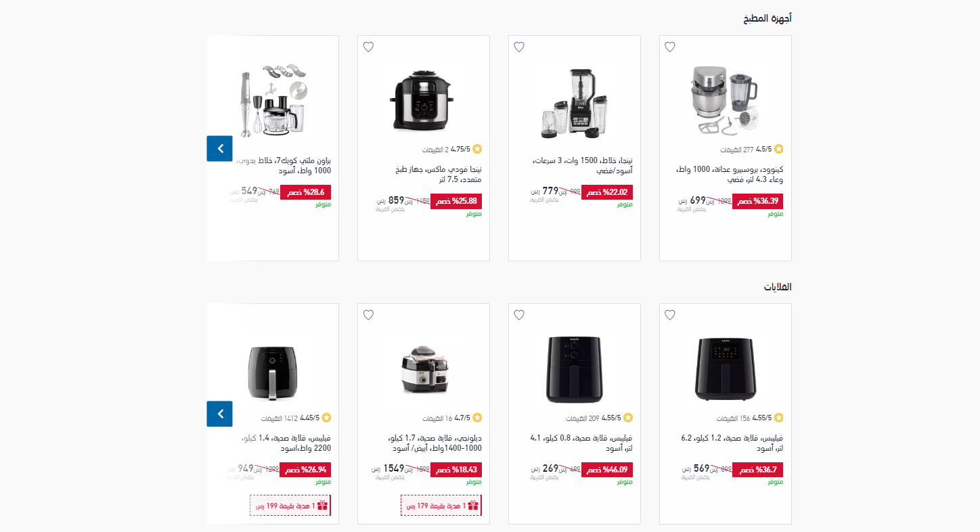Toggle wishlist heart on Ninja Foodi Max cooker
Screen dimensions: 980x532
[368, 47]
